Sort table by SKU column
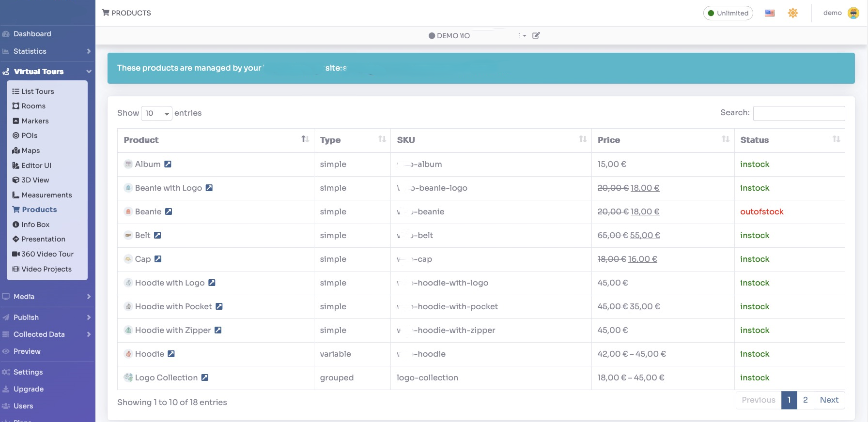 point(491,140)
